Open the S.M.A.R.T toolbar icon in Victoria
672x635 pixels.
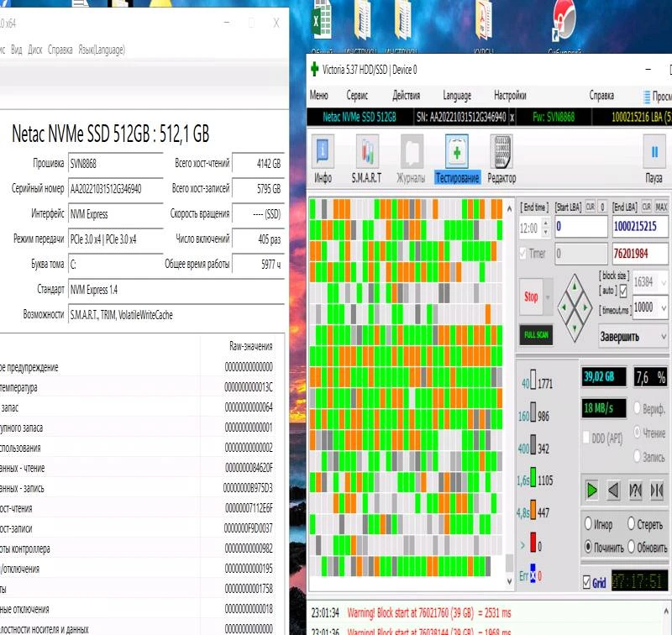[x=366, y=159]
